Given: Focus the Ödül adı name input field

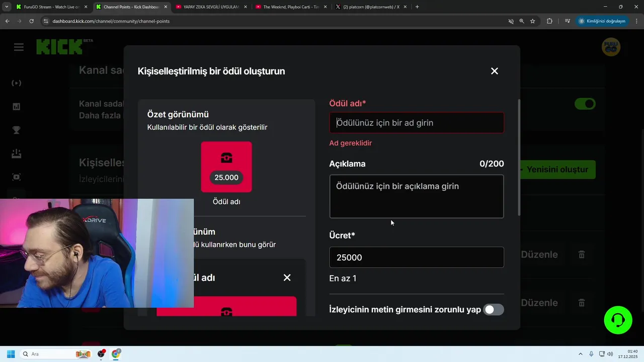Looking at the screenshot, I should pyautogui.click(x=417, y=123).
